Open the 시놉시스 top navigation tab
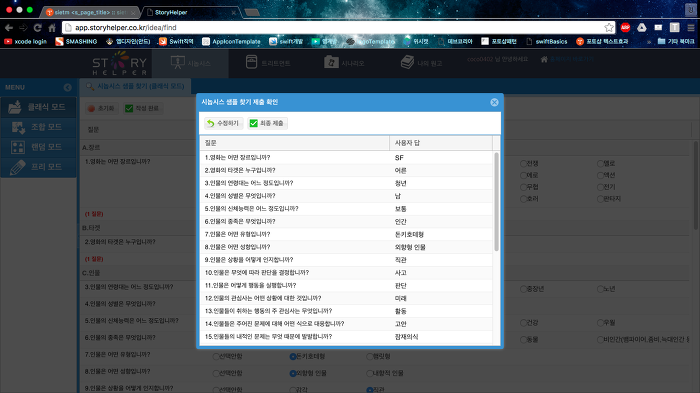The width and height of the screenshot is (700, 393). tap(191, 63)
